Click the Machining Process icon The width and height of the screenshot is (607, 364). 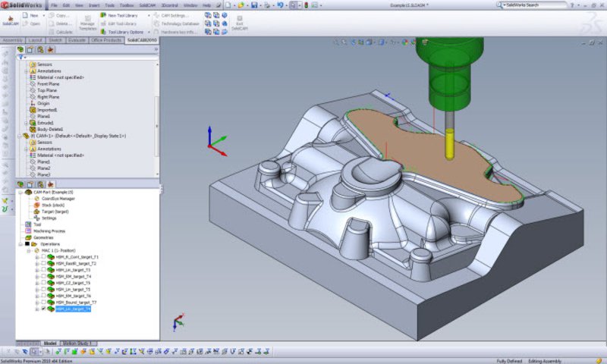click(28, 231)
